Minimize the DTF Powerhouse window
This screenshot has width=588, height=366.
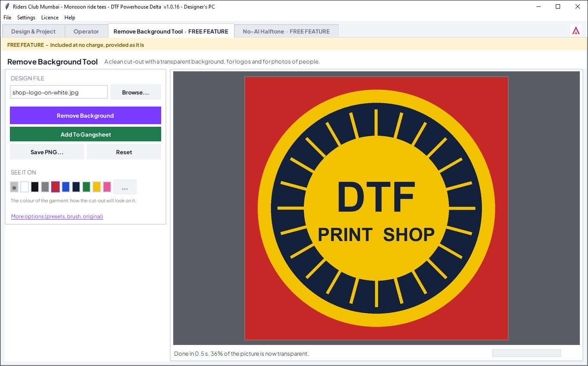pyautogui.click(x=539, y=6)
